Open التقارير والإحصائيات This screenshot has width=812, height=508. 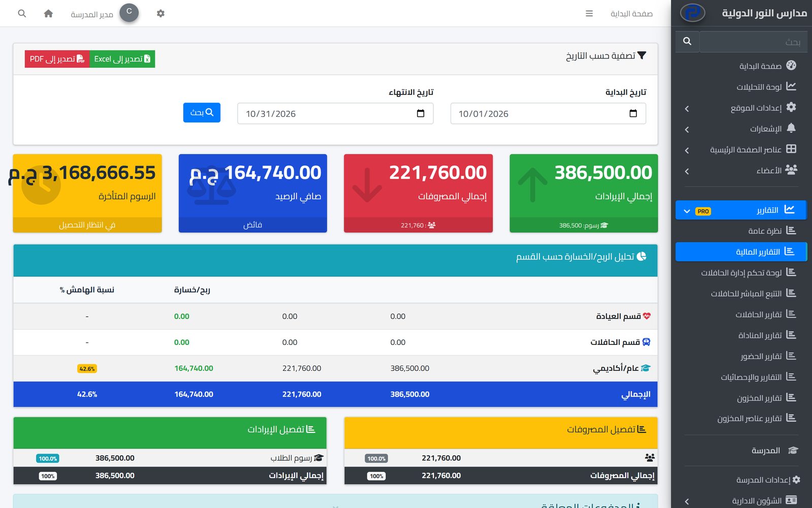[x=741, y=376]
